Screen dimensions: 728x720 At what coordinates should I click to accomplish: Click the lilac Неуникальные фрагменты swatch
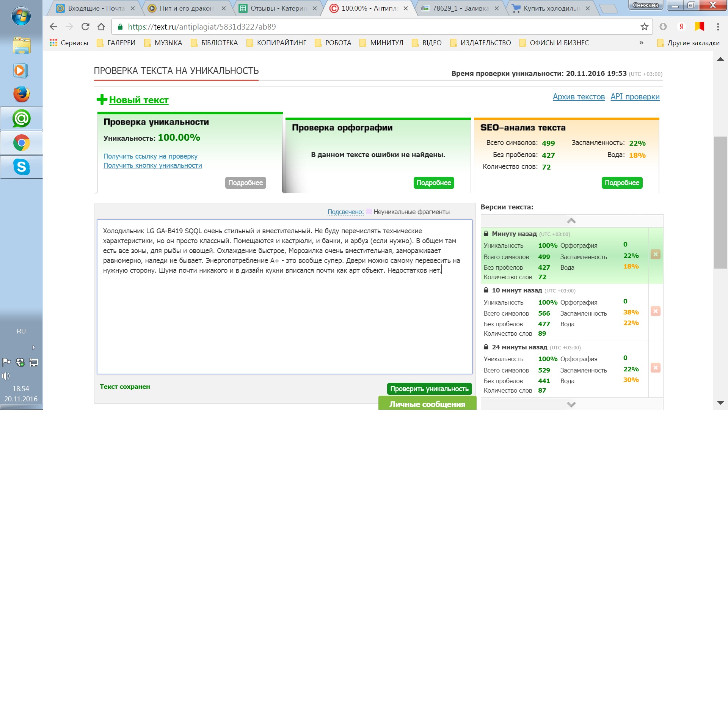point(369,212)
